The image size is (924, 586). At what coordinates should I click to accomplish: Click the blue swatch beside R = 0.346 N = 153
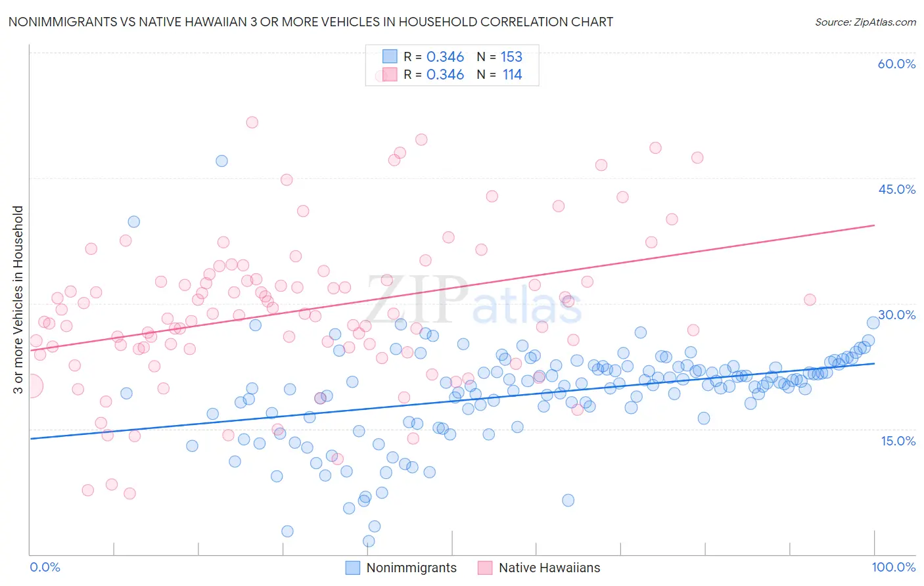390,56
